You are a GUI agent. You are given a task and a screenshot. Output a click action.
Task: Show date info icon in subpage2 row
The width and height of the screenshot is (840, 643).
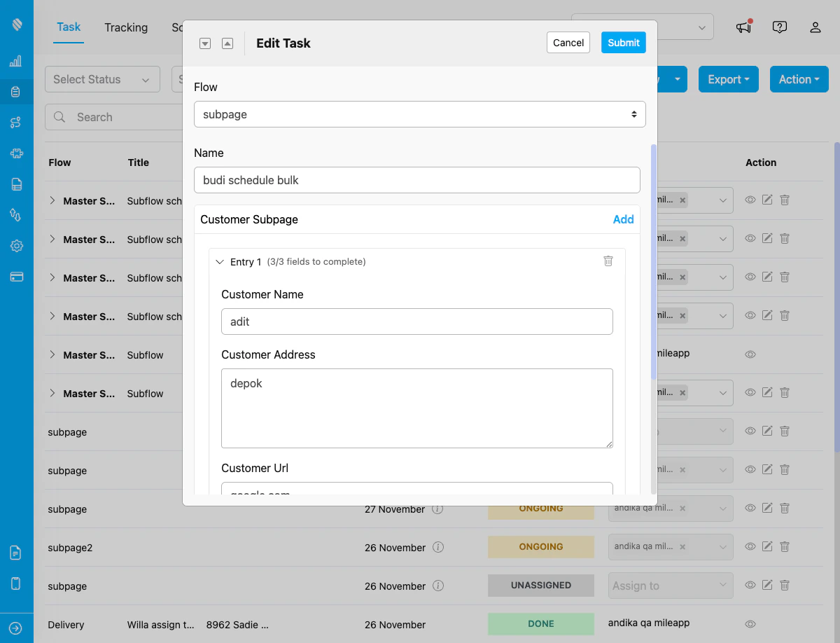tap(438, 548)
